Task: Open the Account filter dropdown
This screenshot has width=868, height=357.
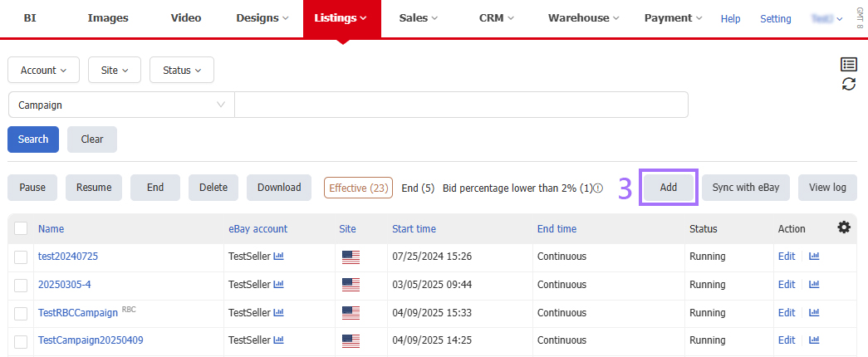Action: click(44, 71)
